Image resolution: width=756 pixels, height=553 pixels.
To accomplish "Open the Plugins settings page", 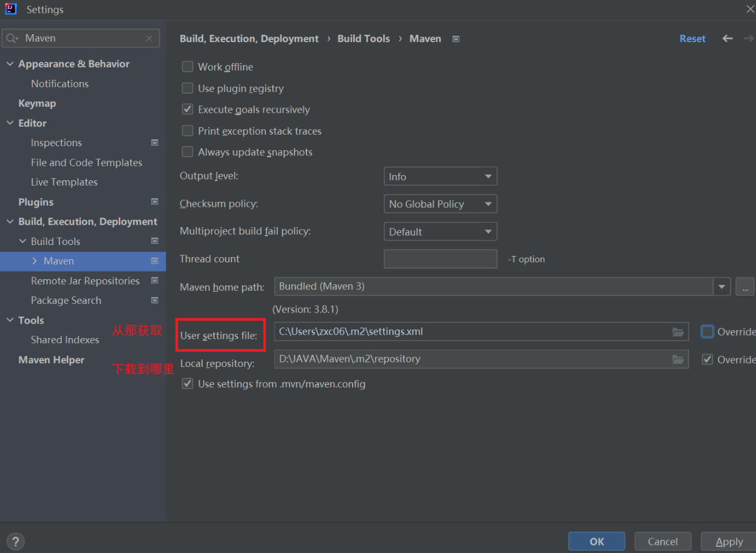I will coord(36,202).
